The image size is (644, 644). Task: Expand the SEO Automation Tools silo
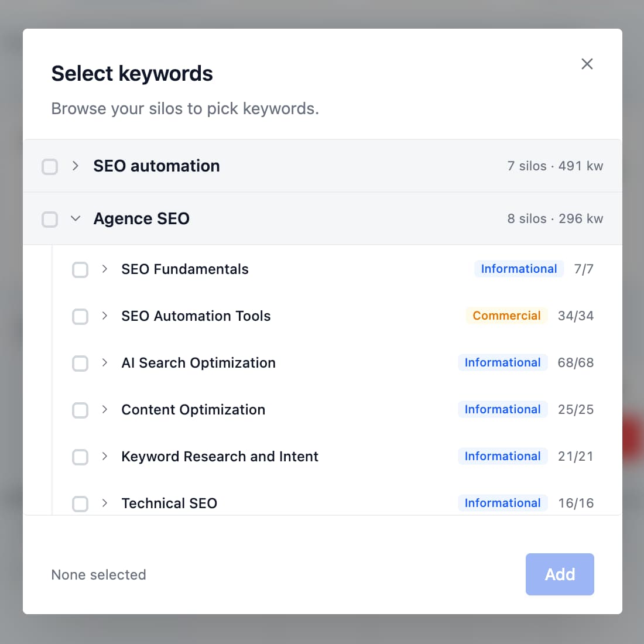pos(105,316)
